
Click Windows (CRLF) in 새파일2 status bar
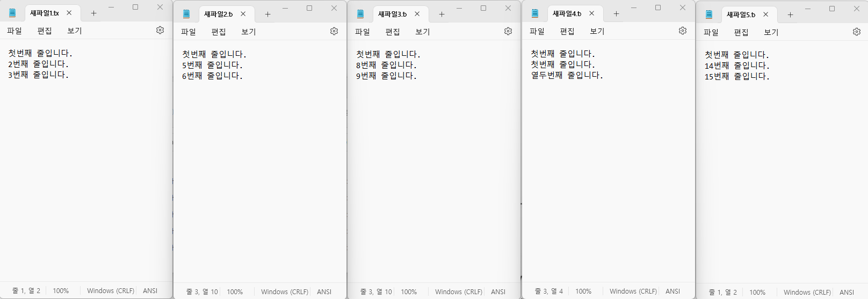pos(285,291)
